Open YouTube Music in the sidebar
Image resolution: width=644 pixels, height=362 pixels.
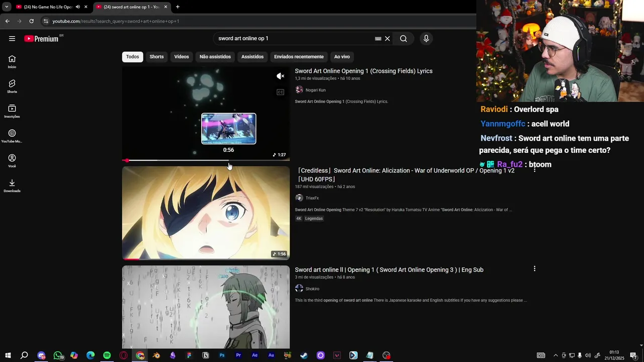click(x=12, y=136)
